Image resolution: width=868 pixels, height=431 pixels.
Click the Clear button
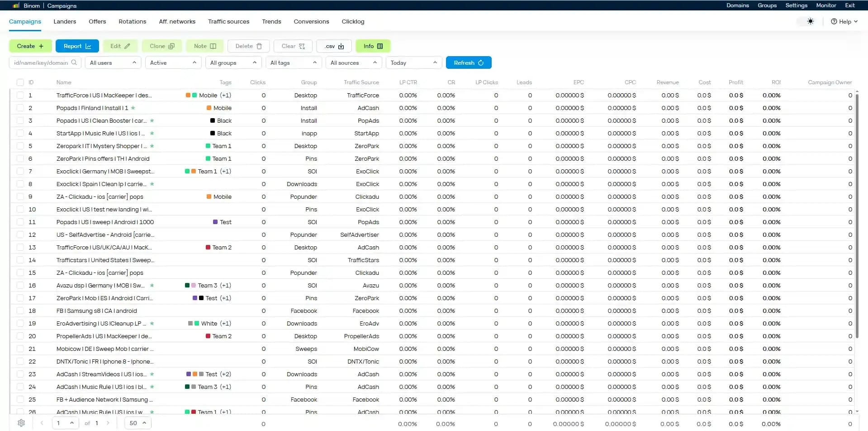pyautogui.click(x=293, y=46)
